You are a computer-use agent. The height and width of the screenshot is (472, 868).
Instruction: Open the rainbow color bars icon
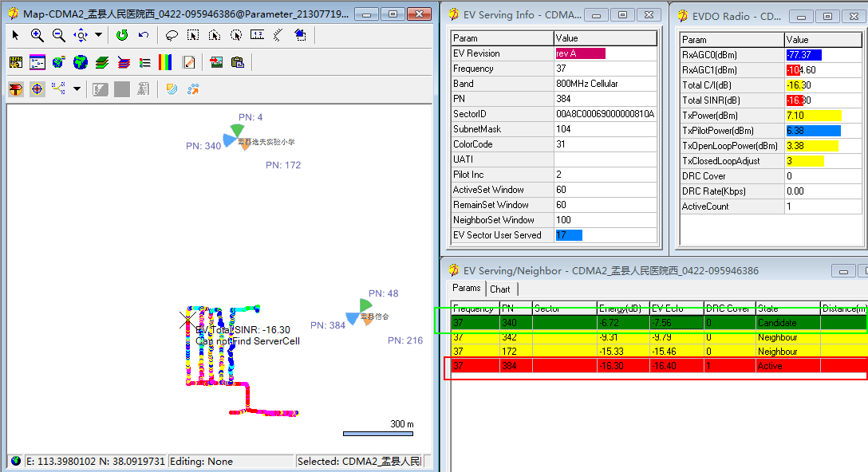click(165, 62)
